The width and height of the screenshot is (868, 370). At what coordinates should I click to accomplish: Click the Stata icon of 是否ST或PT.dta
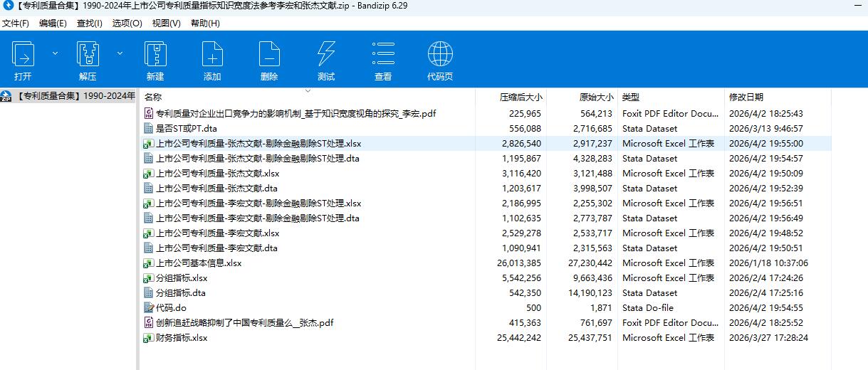click(x=149, y=128)
